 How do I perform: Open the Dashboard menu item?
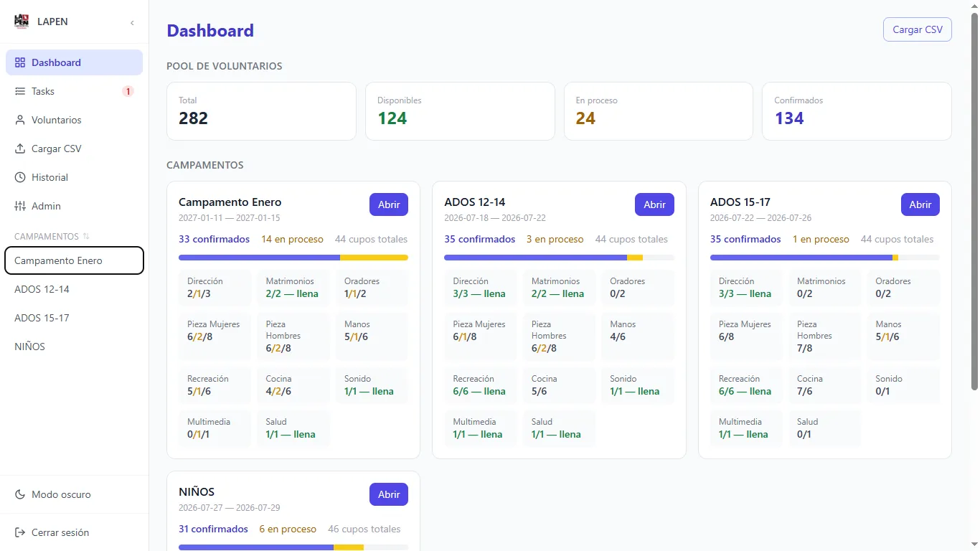pos(74,62)
